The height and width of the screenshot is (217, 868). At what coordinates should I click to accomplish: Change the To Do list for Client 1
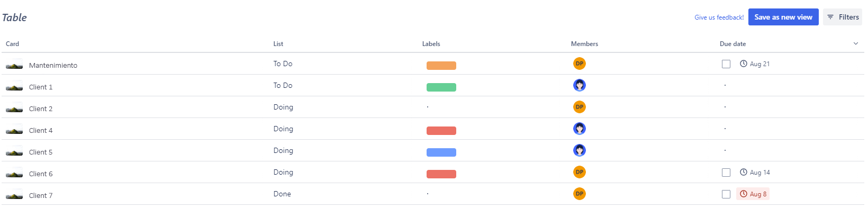point(283,85)
